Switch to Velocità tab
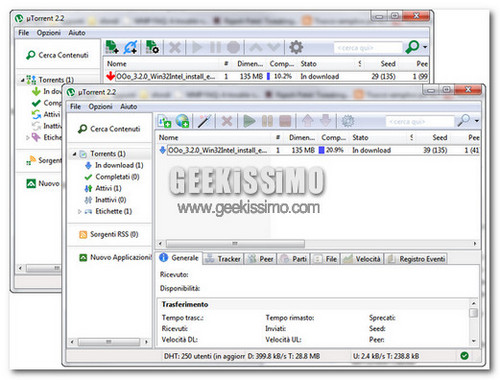This screenshot has height=380, width=500. click(362, 259)
